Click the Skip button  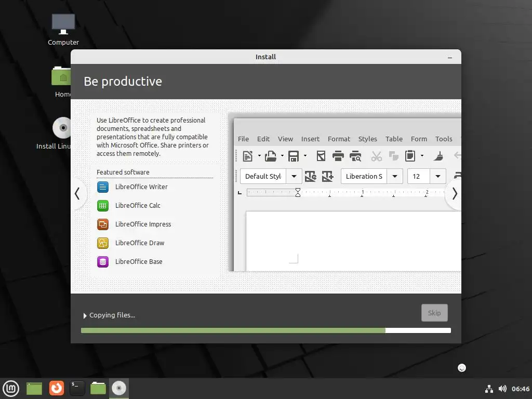tap(434, 313)
